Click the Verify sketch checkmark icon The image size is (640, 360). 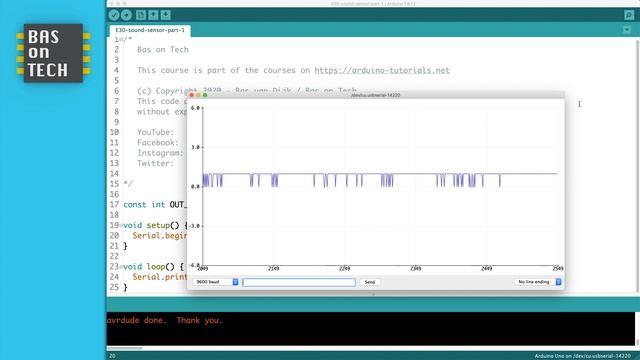click(114, 15)
